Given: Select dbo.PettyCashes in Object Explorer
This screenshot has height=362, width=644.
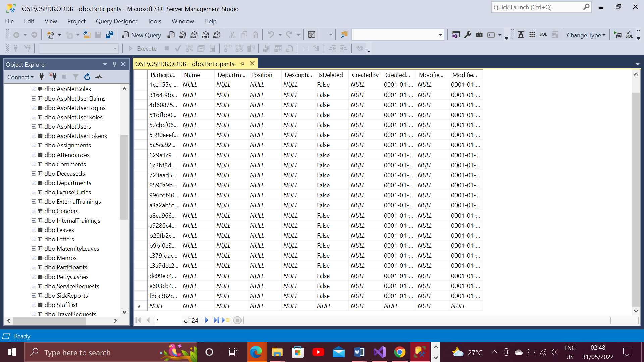Looking at the screenshot, I should pyautogui.click(x=66, y=277).
